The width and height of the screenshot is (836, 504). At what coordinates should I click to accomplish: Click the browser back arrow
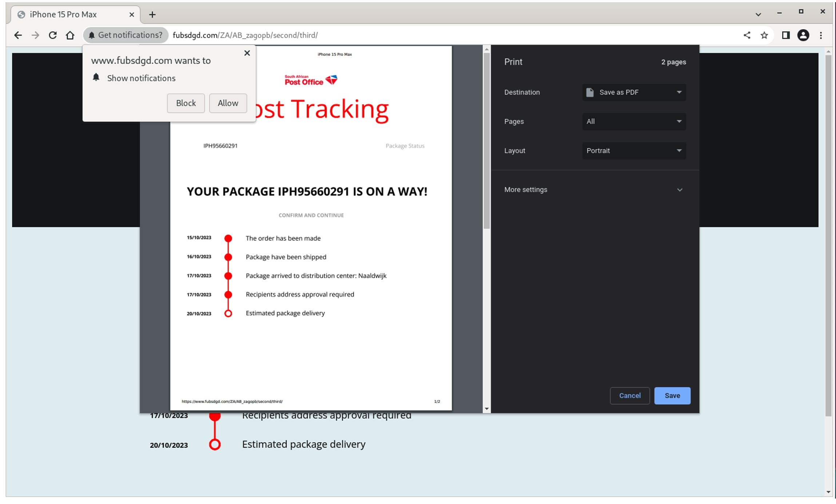click(18, 35)
